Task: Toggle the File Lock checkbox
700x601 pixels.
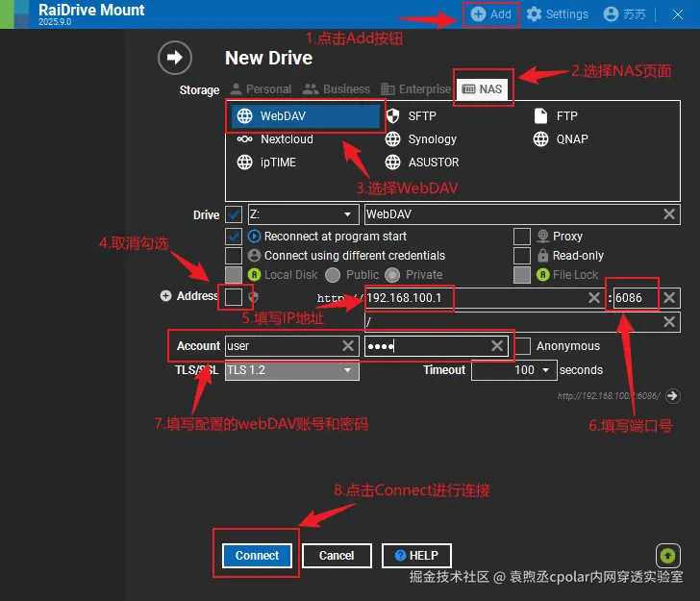Action: pyautogui.click(x=522, y=275)
